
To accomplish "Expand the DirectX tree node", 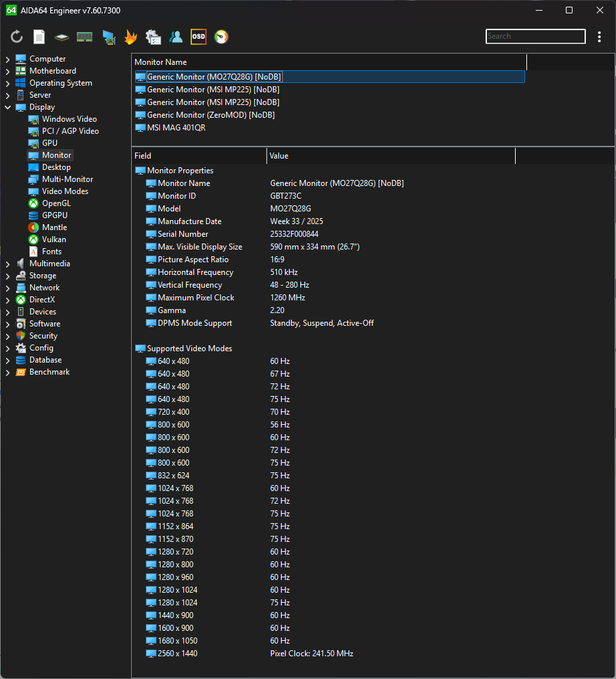I will (7, 300).
